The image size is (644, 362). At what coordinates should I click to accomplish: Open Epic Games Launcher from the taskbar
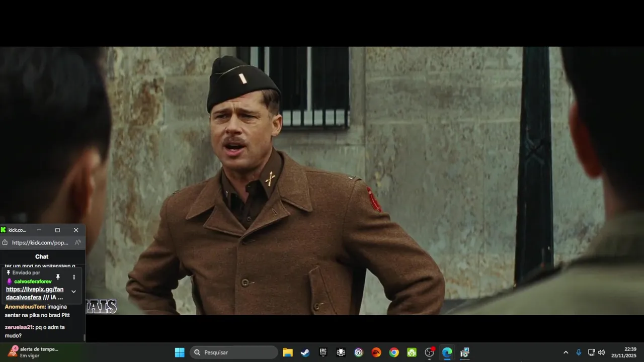[323, 352]
